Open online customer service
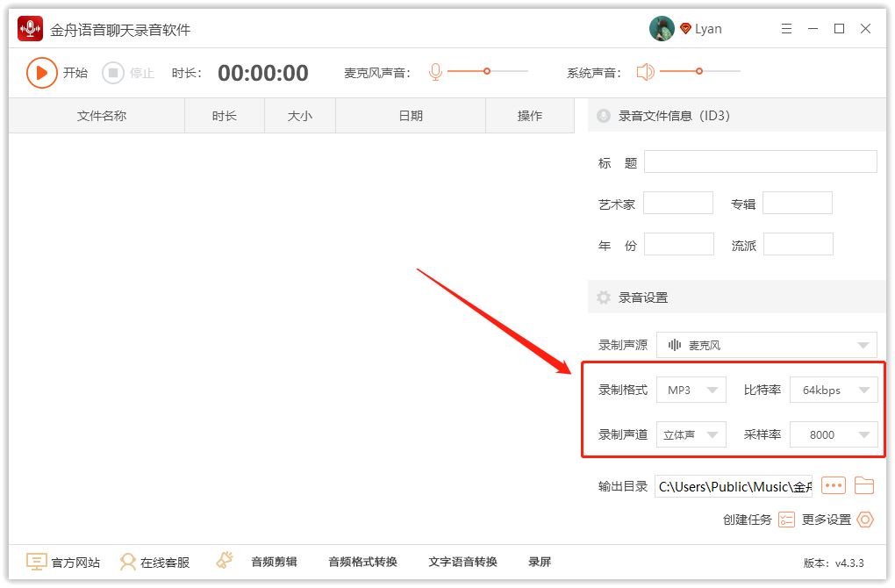 click(154, 562)
